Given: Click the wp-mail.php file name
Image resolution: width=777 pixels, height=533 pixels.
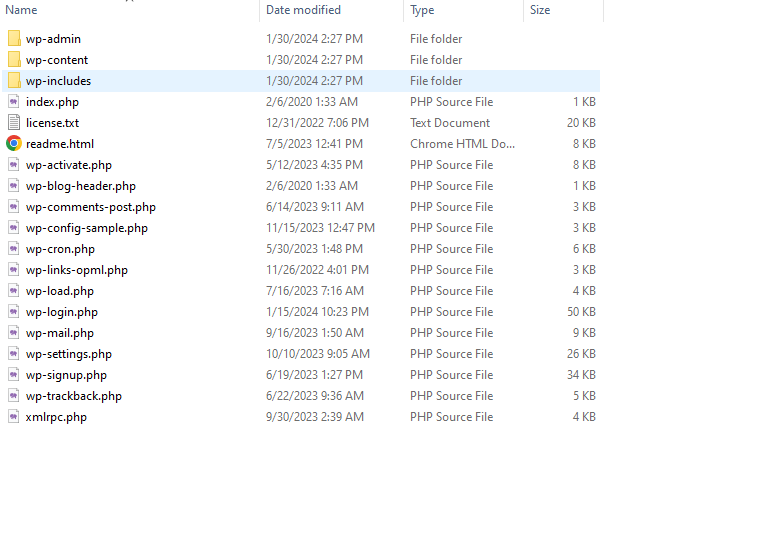Looking at the screenshot, I should pyautogui.click(x=60, y=333).
